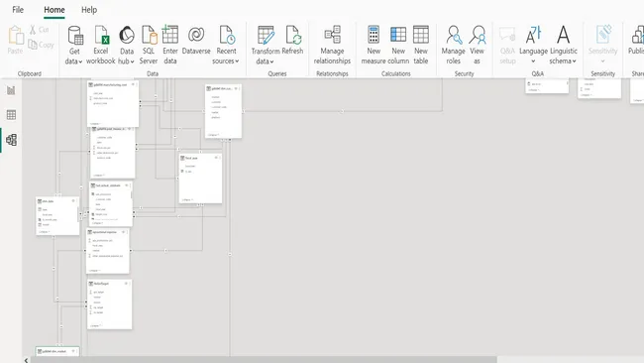Open the File menu
Viewport: 644px width, 363px height.
pos(18,10)
